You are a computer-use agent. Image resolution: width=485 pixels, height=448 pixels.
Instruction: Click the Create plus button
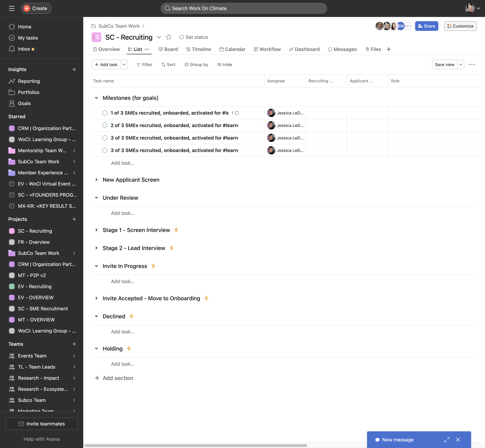tap(36, 8)
